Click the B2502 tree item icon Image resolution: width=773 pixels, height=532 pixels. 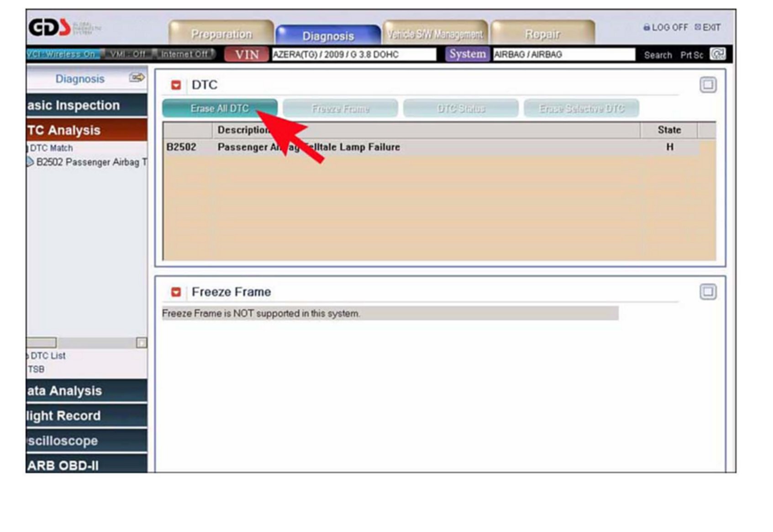tap(30, 162)
